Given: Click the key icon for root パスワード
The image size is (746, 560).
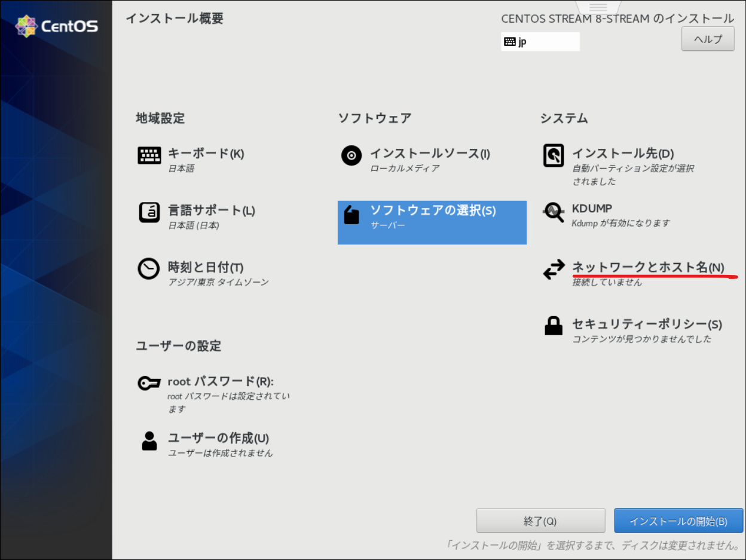Looking at the screenshot, I should pyautogui.click(x=149, y=383).
